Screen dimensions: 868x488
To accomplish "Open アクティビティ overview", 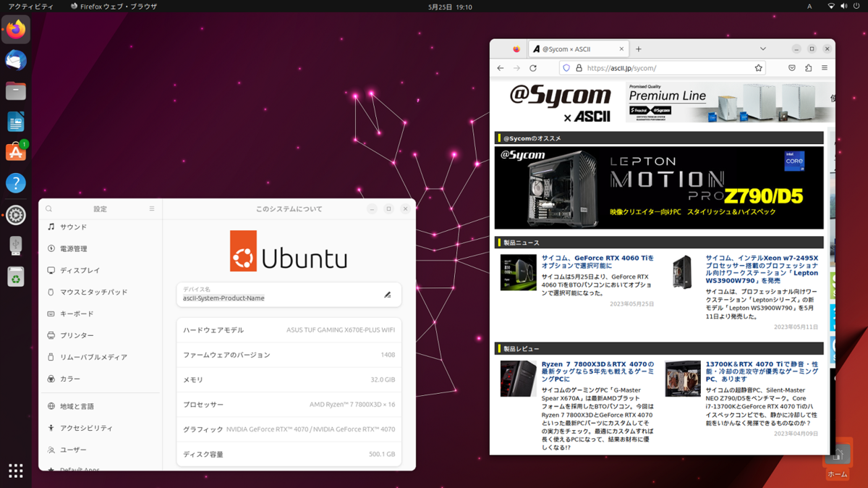I will point(31,7).
